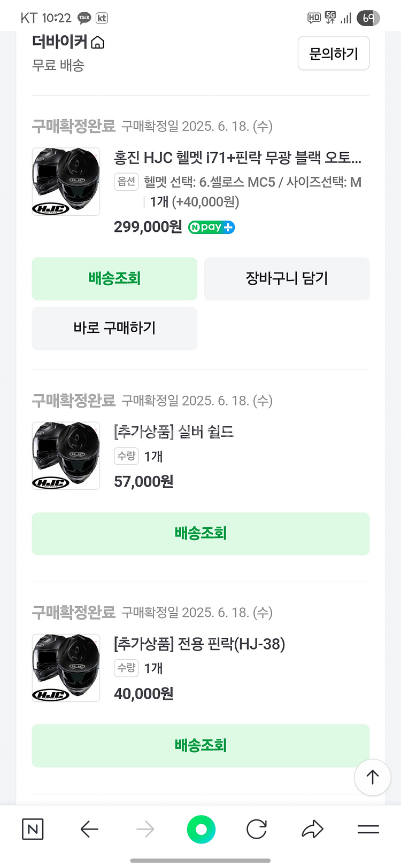Open the 홍진 HJC 헬멧 i71 product title
The height and width of the screenshot is (868, 401).
[237, 158]
